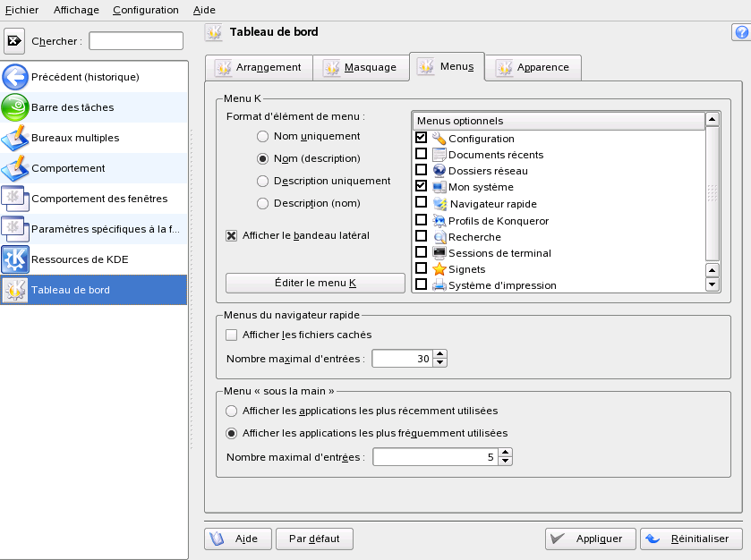Check the Documents récents checkbox
The image size is (751, 560).
(421, 154)
